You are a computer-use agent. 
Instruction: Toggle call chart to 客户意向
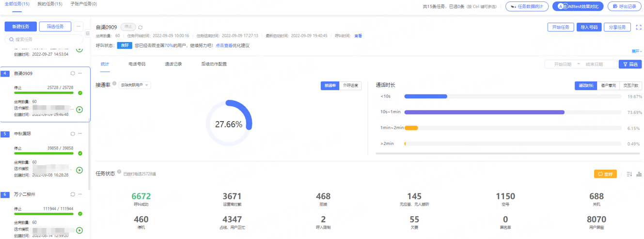pyautogui.click(x=608, y=85)
